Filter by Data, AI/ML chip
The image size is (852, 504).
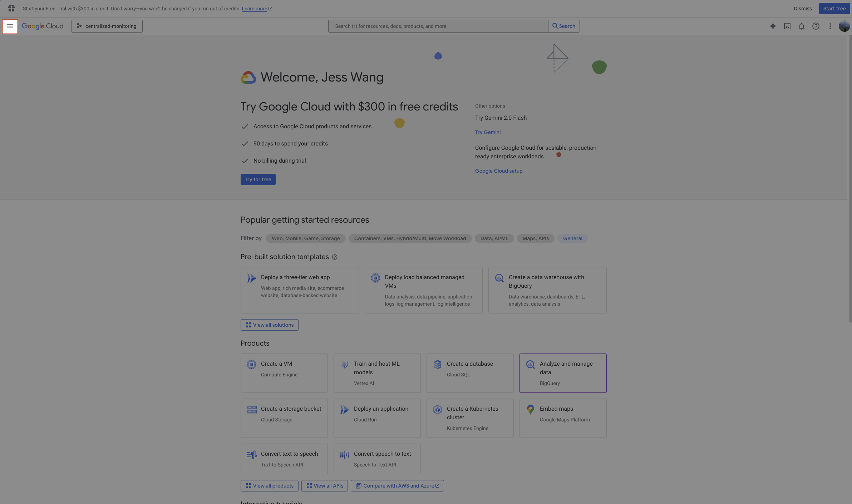494,238
